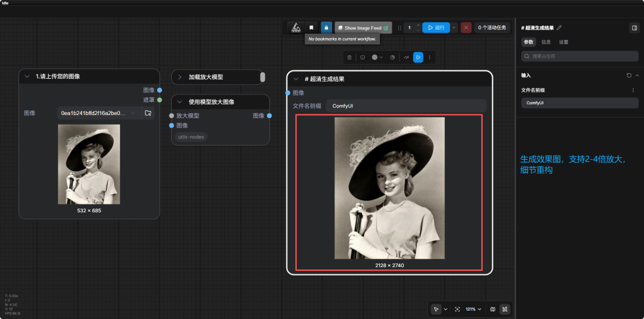
Task: Delete the selected node with the trash icon
Action: (349, 57)
